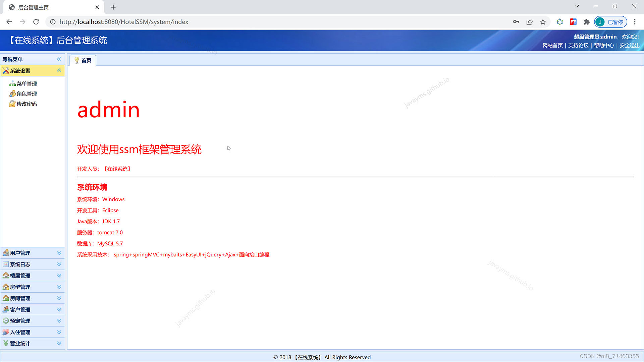Click the 系统日志 log icon
Image resolution: width=644 pixels, height=362 pixels.
click(x=6, y=264)
